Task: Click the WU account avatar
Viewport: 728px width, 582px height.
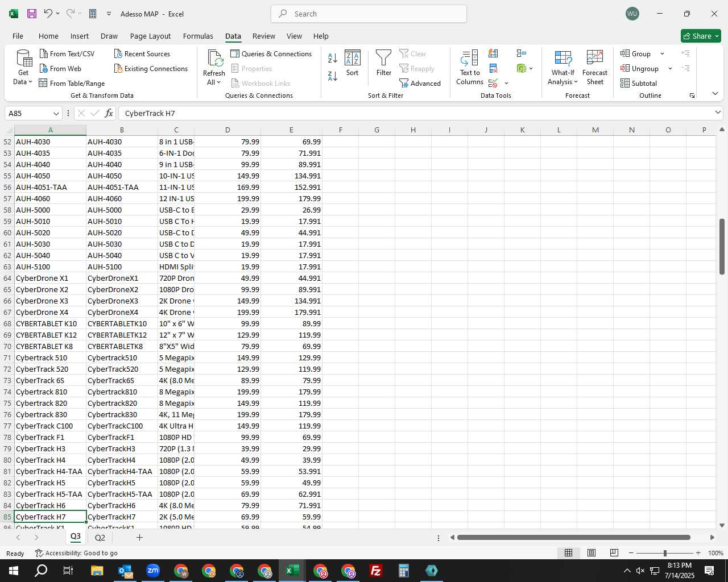Action: (632, 14)
